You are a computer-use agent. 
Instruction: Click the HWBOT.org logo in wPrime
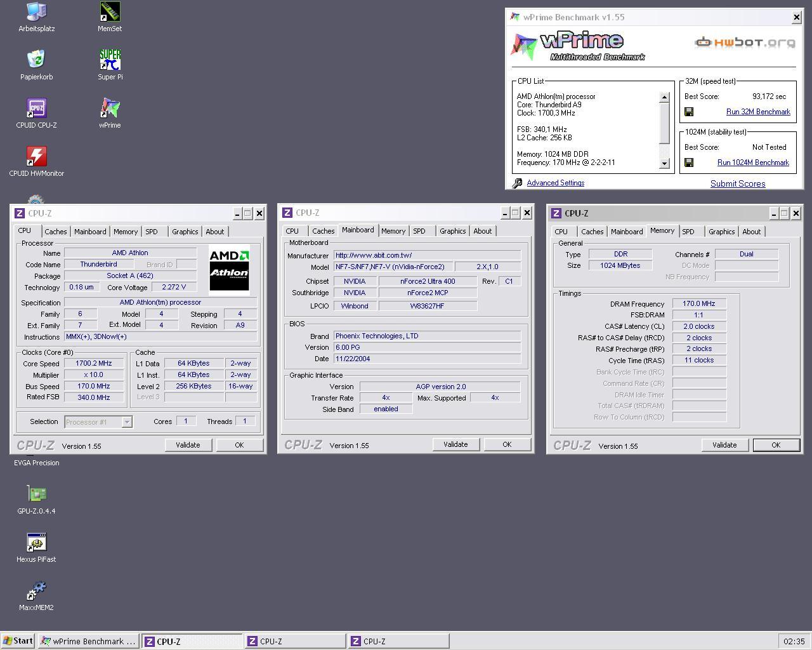click(x=745, y=43)
